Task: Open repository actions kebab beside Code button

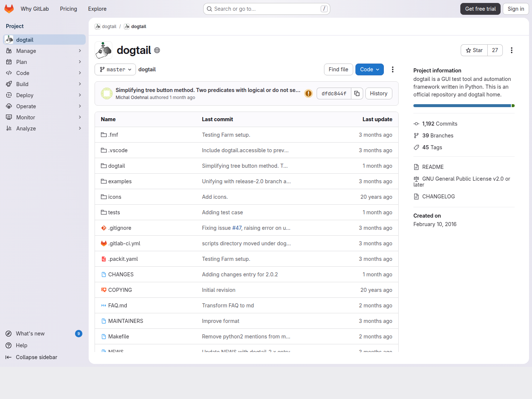Action: pyautogui.click(x=393, y=69)
